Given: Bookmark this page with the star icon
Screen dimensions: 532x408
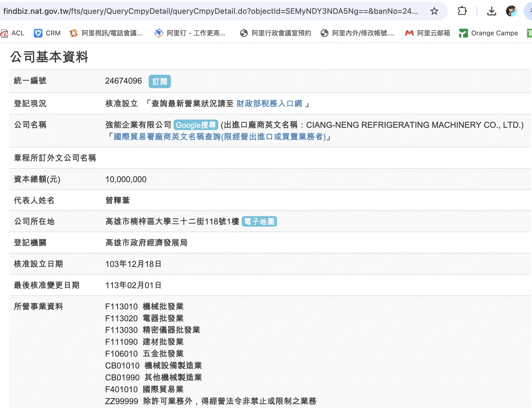Looking at the screenshot, I should 434,11.
